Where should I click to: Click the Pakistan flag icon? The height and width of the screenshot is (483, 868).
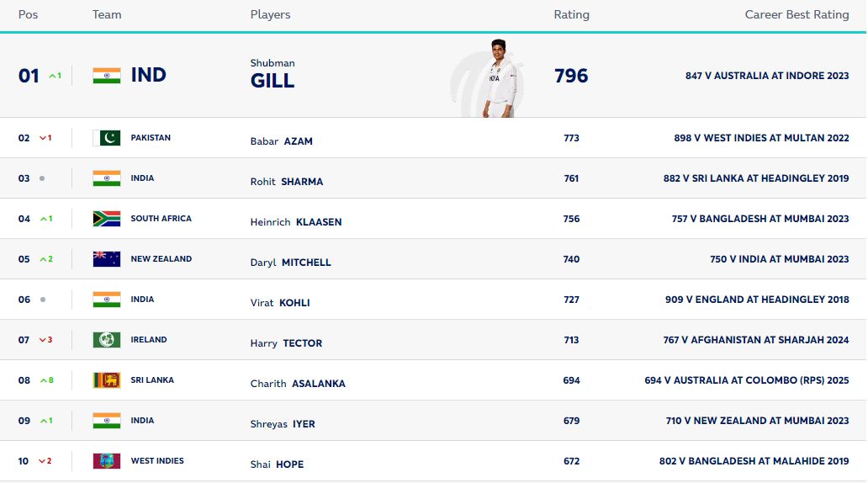107,138
